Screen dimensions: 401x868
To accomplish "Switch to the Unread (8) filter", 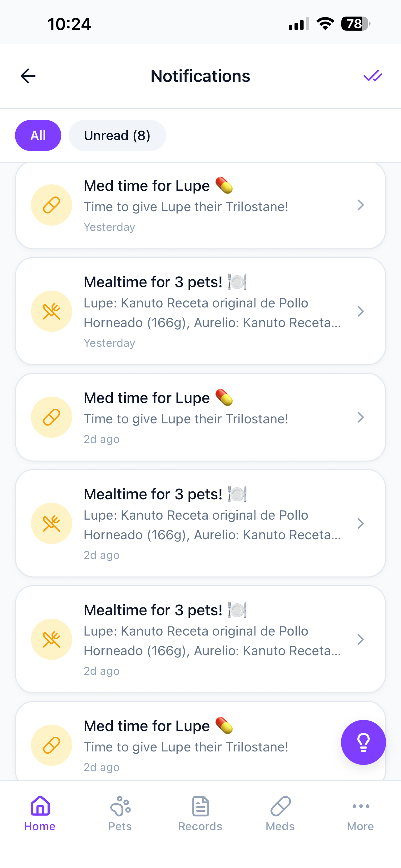I will pyautogui.click(x=117, y=136).
